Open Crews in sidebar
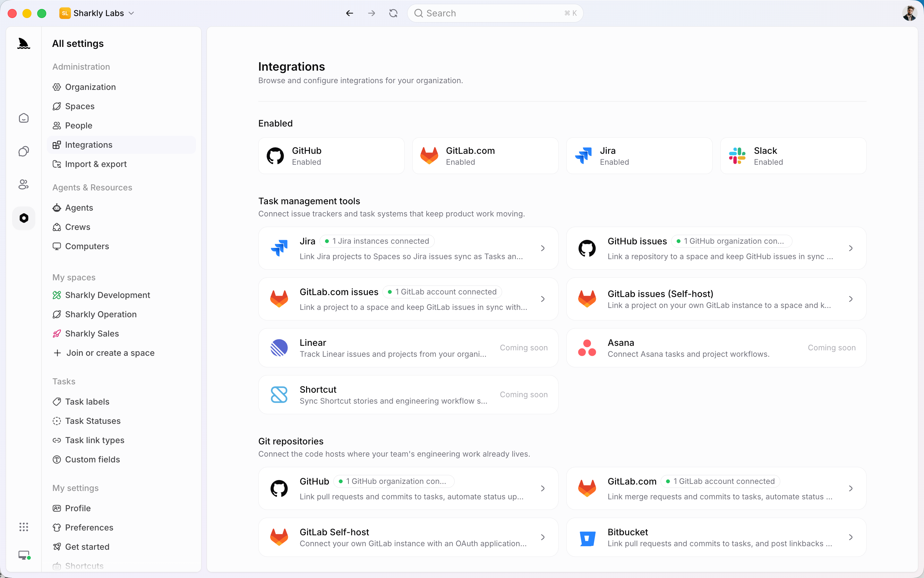 (x=121, y=227)
